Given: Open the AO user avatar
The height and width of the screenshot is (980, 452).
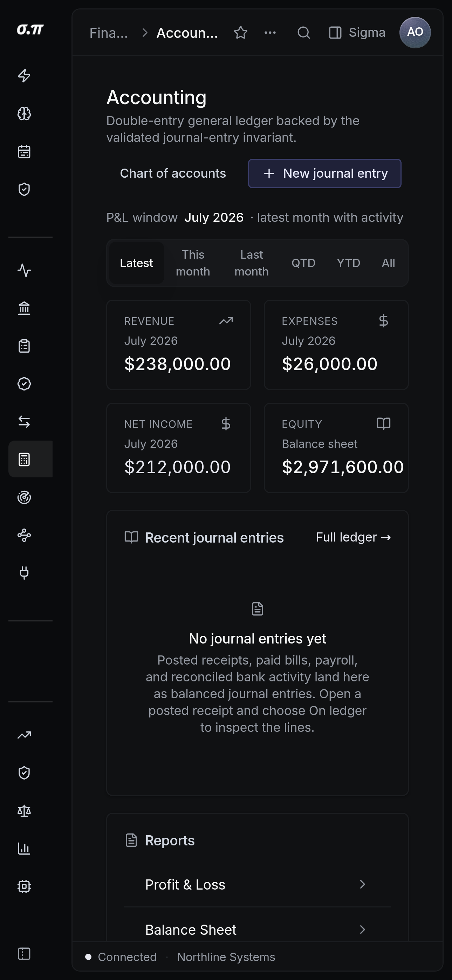Looking at the screenshot, I should (x=415, y=33).
